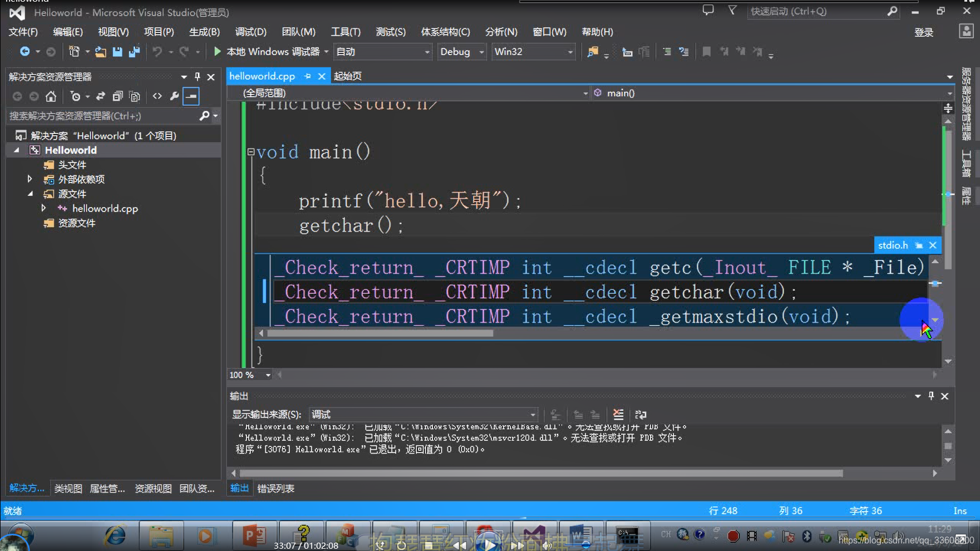980x551 pixels.
Task: Open the 服务器资源管理器 side tab
Action: pyautogui.click(x=967, y=104)
